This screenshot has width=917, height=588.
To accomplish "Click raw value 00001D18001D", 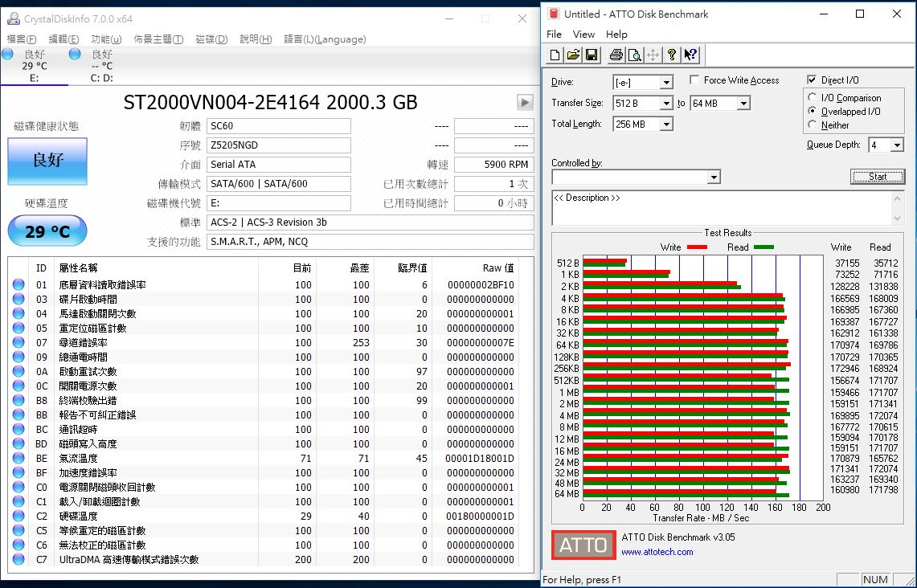I will [x=480, y=458].
